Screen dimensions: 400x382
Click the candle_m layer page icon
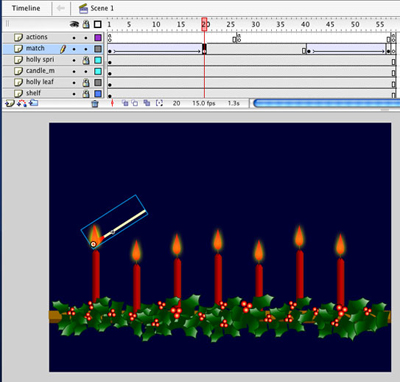[18, 71]
